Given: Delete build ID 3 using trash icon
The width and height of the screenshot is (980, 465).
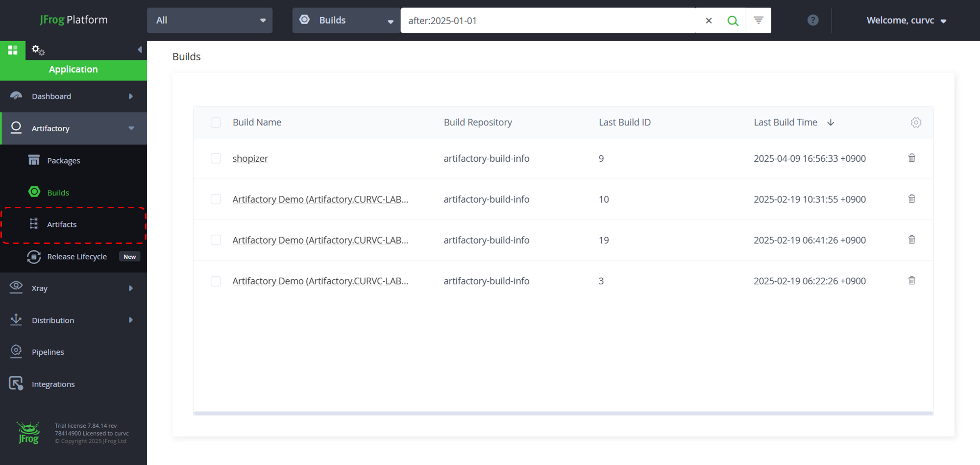Looking at the screenshot, I should point(912,280).
